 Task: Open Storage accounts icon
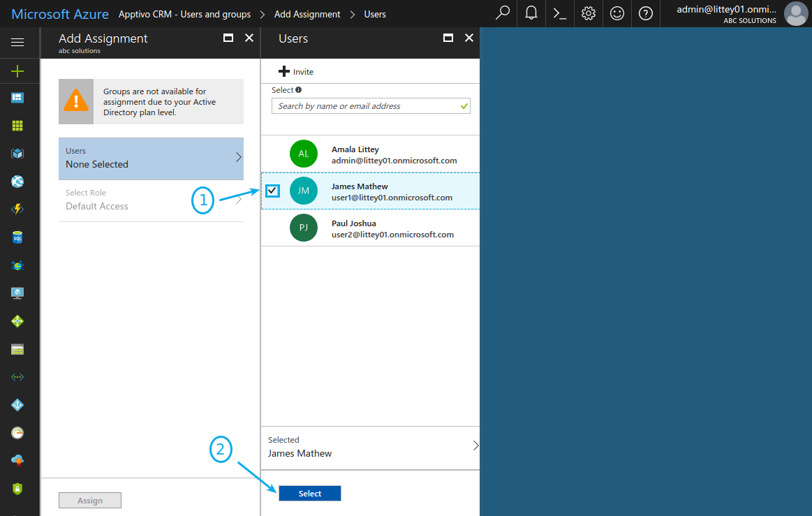17,349
